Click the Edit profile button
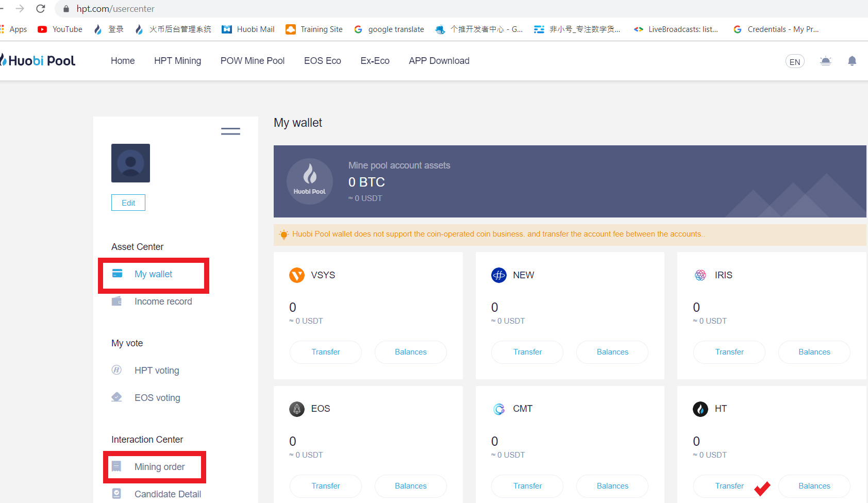The image size is (868, 503). coord(128,203)
